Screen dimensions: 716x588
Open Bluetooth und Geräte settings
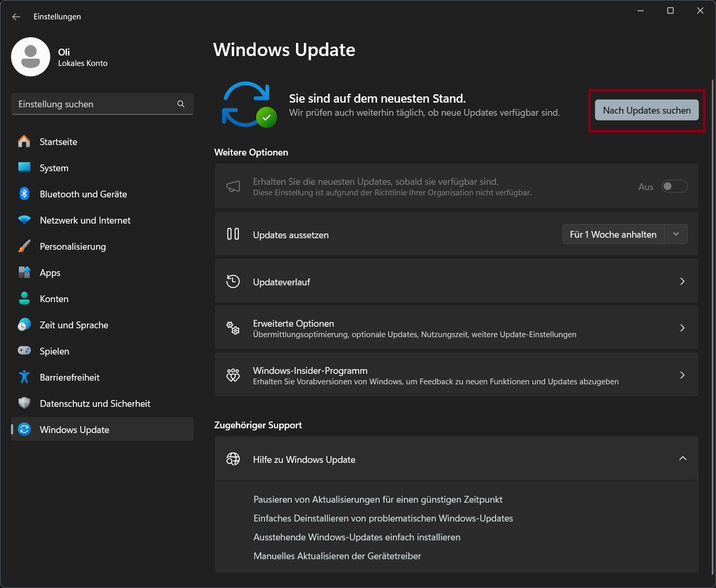click(x=102, y=194)
